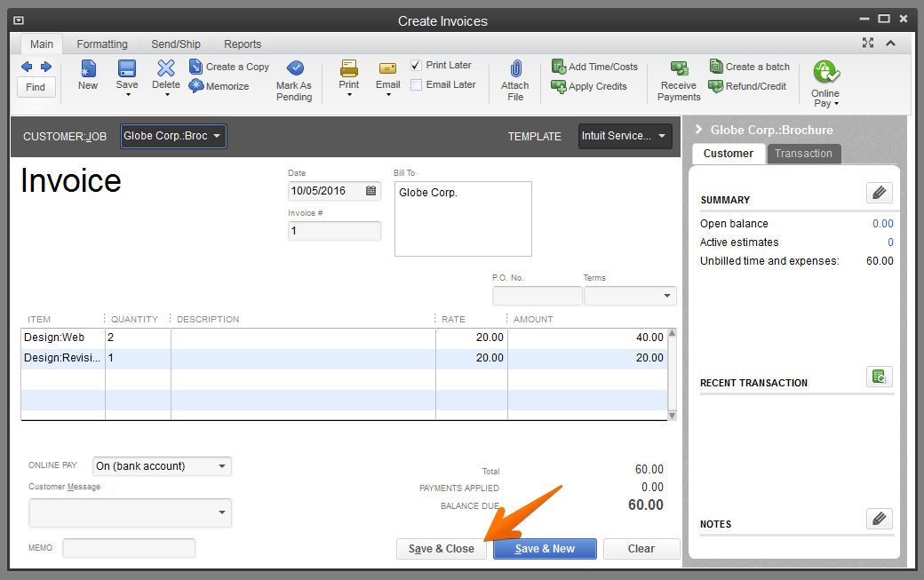This screenshot has height=580, width=924.
Task: Click the Save disk icon
Action: click(x=127, y=68)
